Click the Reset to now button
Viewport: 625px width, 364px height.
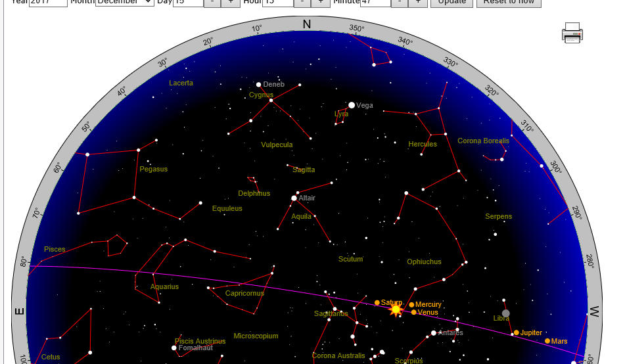tap(509, 2)
